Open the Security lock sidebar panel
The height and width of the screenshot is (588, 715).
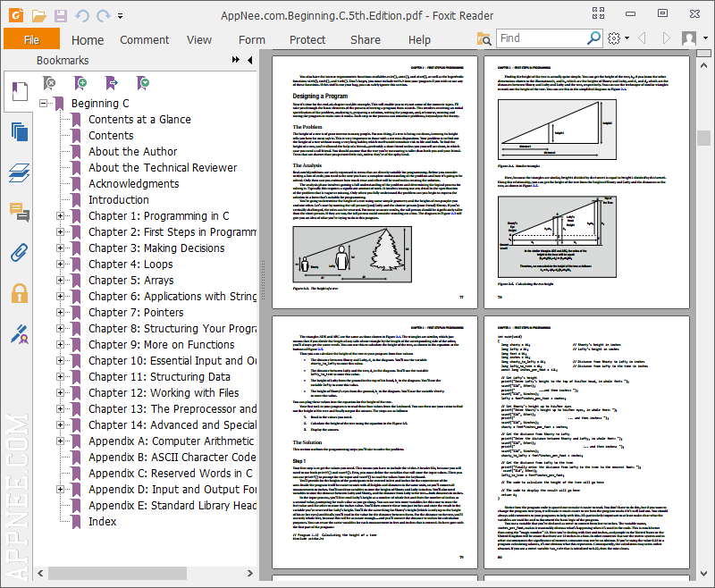pyautogui.click(x=19, y=293)
